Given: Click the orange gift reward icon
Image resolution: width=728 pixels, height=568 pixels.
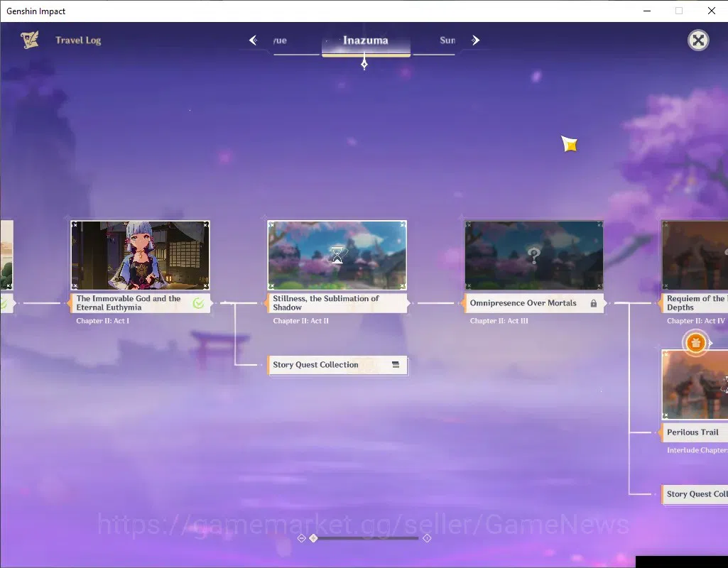Looking at the screenshot, I should pos(695,343).
